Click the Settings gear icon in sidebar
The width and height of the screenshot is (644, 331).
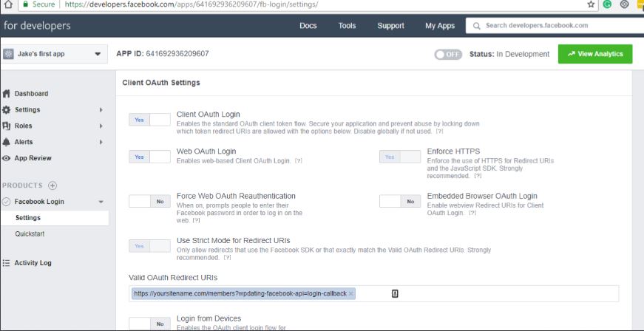coord(6,110)
